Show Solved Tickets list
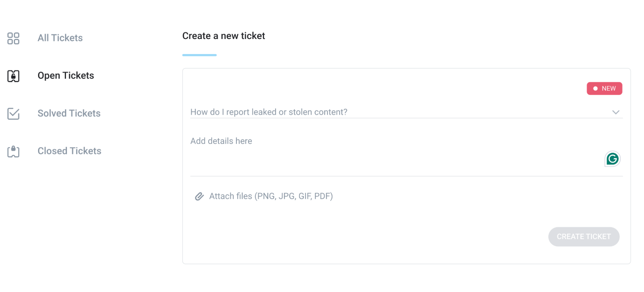The height and width of the screenshot is (292, 644). pyautogui.click(x=69, y=113)
